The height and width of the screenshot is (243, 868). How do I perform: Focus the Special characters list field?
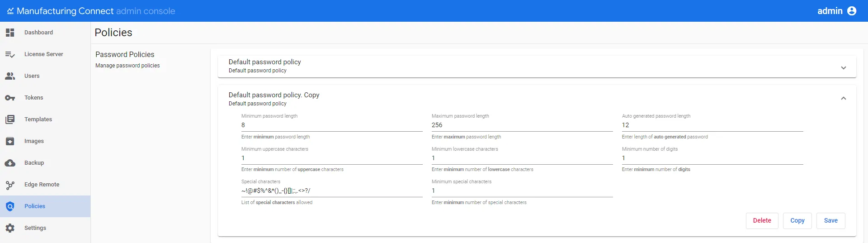point(332,191)
